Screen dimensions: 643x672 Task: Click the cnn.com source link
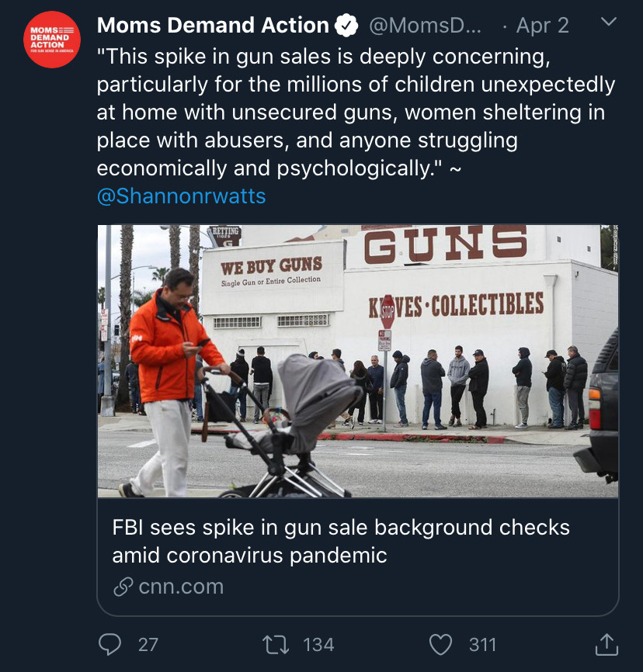click(181, 587)
